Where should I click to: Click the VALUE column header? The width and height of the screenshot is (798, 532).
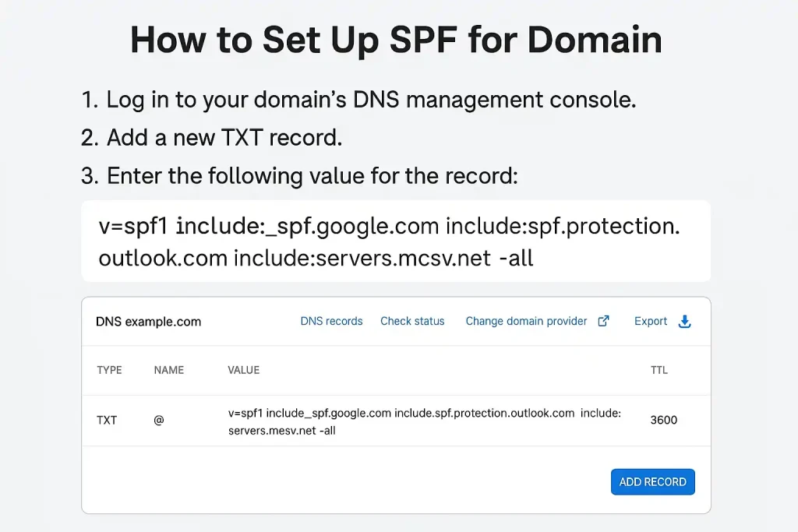(243, 370)
